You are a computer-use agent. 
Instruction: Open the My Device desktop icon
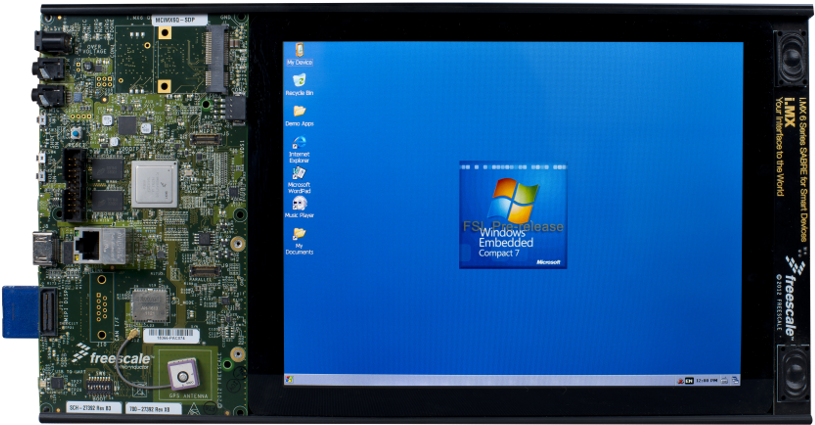[x=300, y=54]
